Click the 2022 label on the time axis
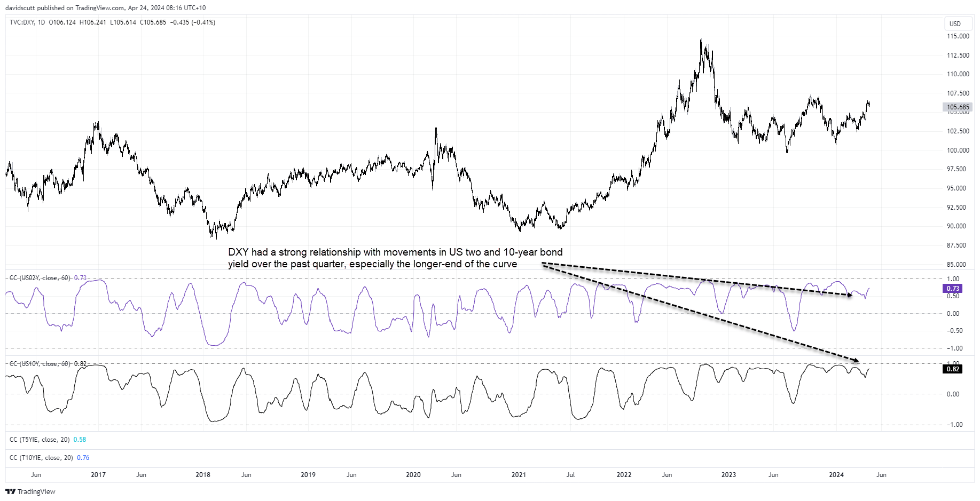980x501 pixels. point(624,475)
